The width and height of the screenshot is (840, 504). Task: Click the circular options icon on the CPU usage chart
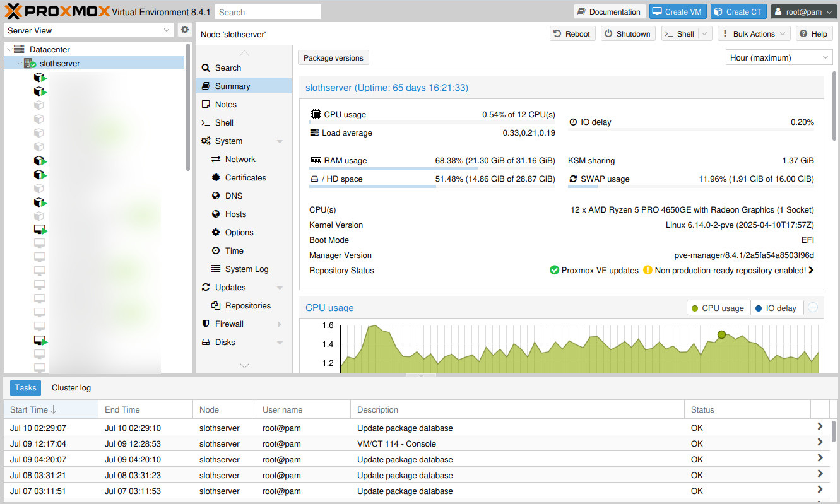point(813,307)
